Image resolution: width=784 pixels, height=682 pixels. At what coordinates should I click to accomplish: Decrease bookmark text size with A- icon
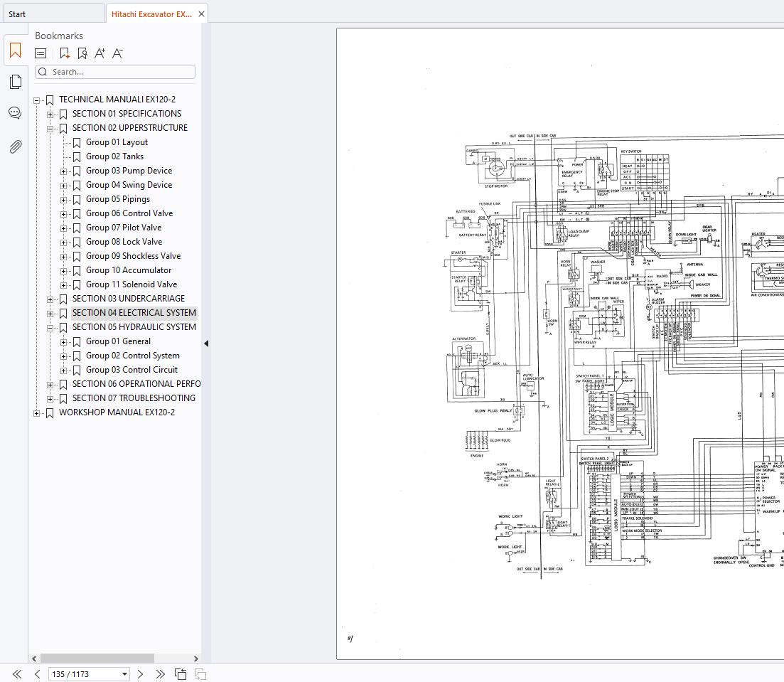pos(117,53)
